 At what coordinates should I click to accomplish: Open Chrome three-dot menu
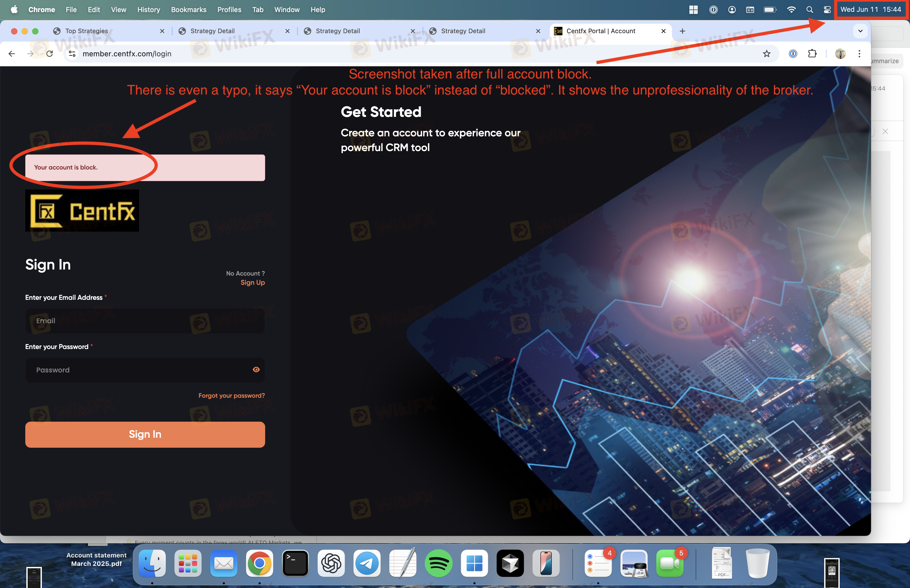point(859,54)
